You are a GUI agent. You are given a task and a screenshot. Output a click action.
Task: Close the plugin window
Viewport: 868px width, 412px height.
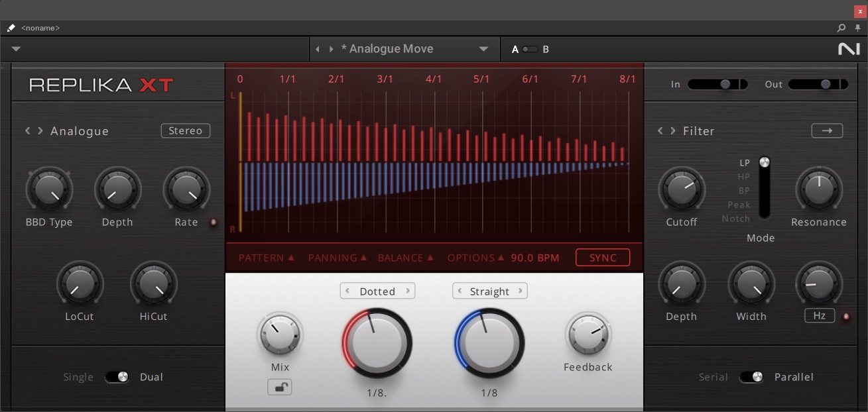click(x=861, y=11)
